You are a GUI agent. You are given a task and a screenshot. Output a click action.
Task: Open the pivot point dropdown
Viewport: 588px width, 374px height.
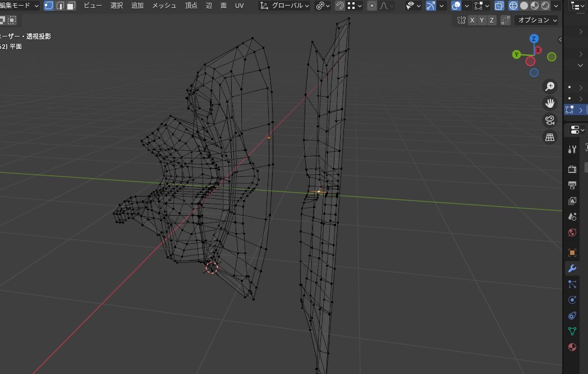(x=323, y=6)
